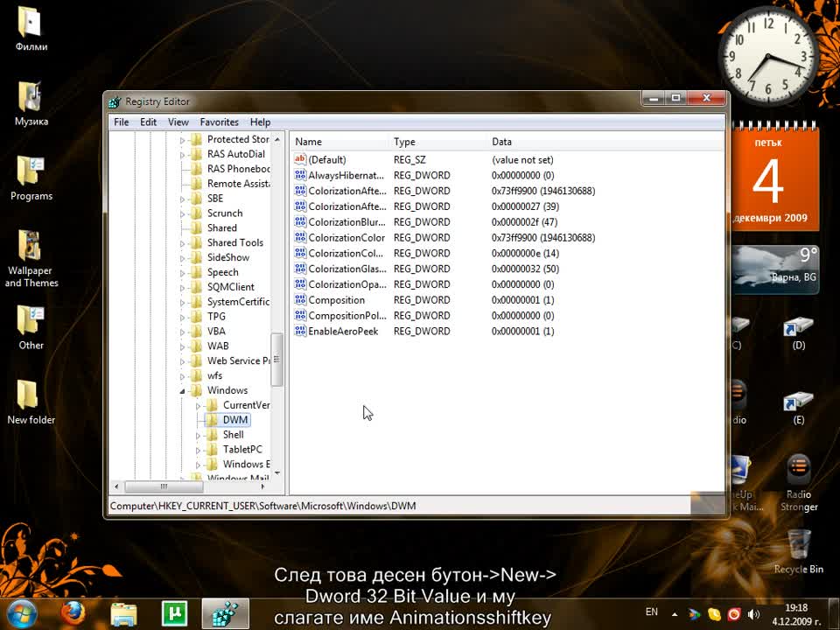Click the Shared Tools folder icon
This screenshot has height=630, width=840.
197,242
